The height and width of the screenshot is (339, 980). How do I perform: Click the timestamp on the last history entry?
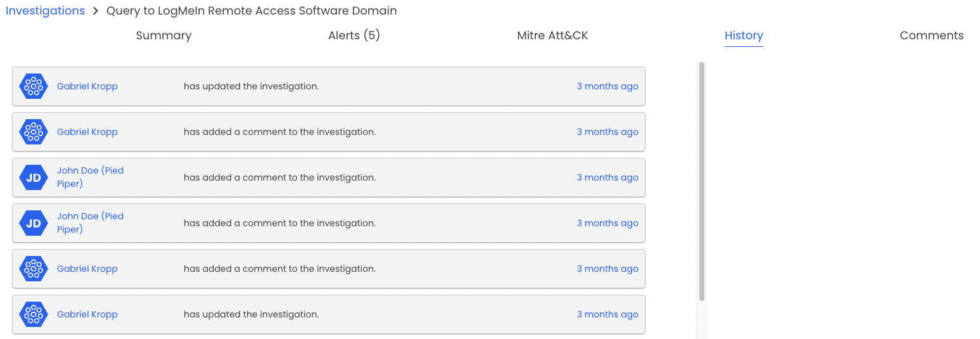point(608,314)
